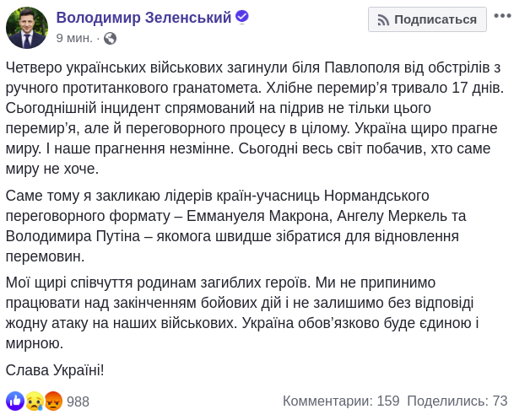This screenshot has width=514, height=420.
Task: Click the paragraph with condolences to families
Action: click(x=253, y=312)
